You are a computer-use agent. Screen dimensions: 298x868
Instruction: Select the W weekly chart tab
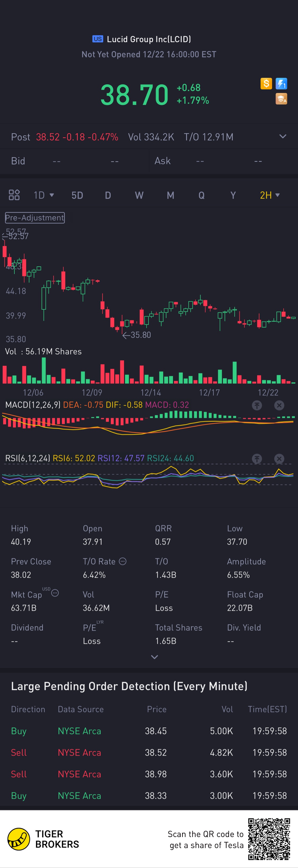click(139, 195)
